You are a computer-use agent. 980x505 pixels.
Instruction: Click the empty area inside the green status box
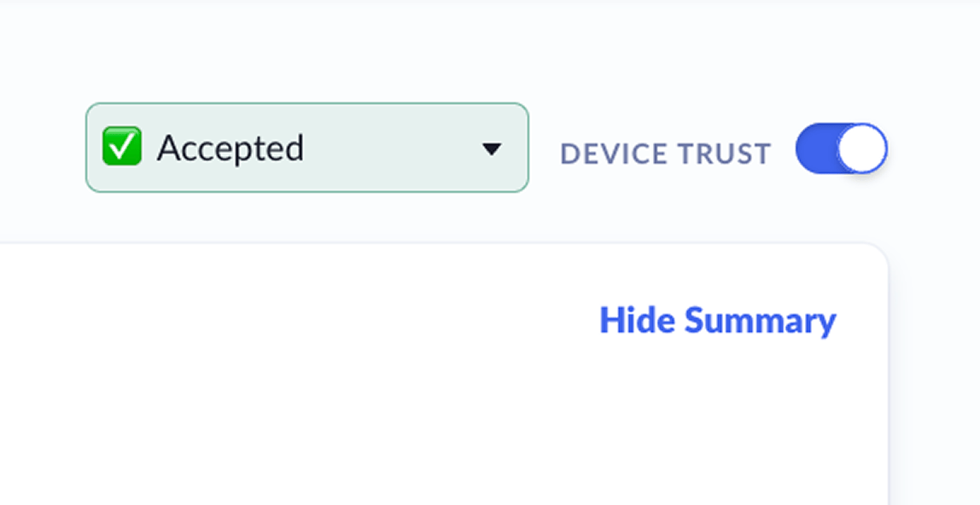click(x=394, y=148)
